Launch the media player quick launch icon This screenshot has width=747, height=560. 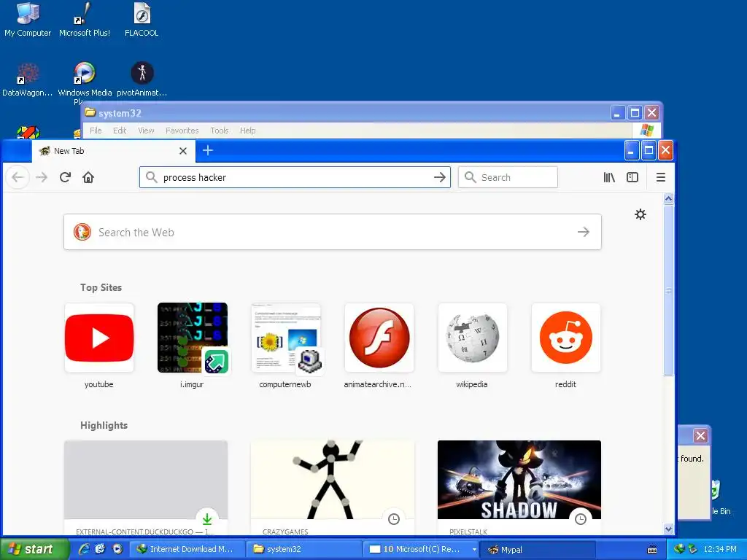(x=117, y=549)
